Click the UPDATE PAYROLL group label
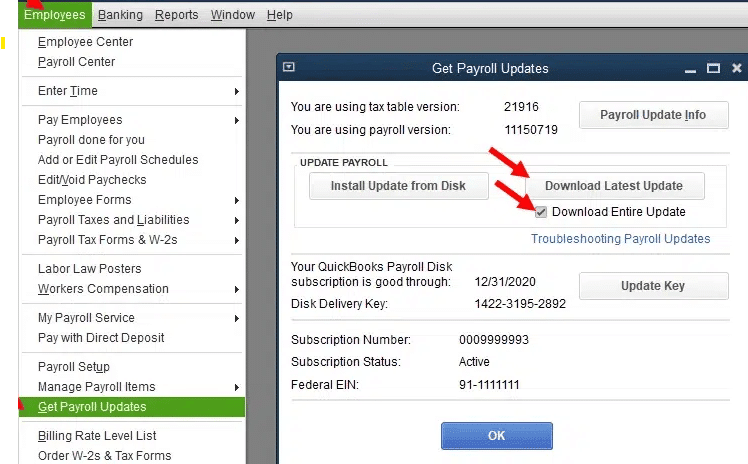 pos(344,163)
